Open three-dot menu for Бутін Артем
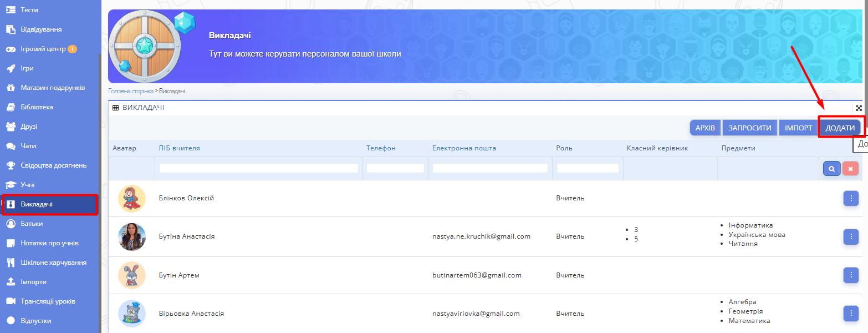The image size is (868, 333). [x=850, y=275]
